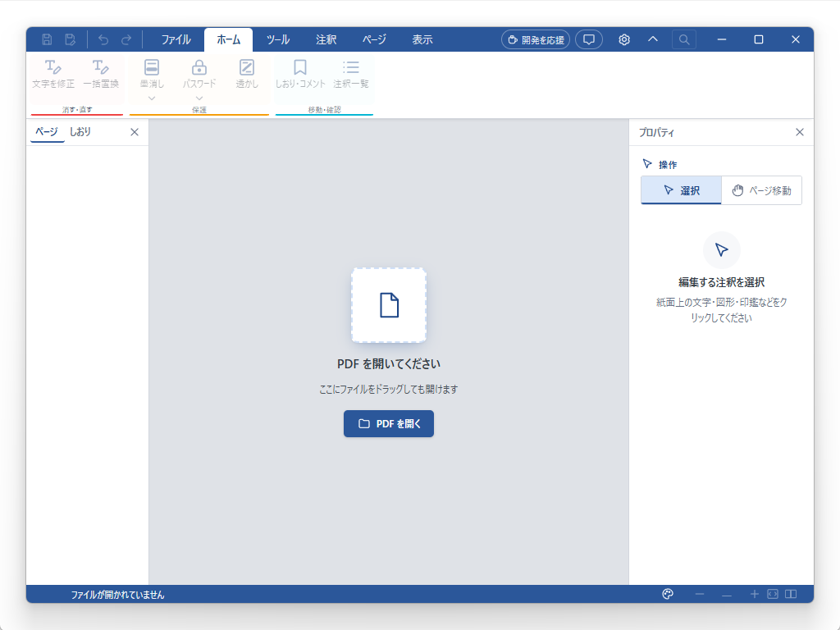Click the round cursor icon in properties panel
Viewport: 840px width, 630px height.
tap(722, 250)
